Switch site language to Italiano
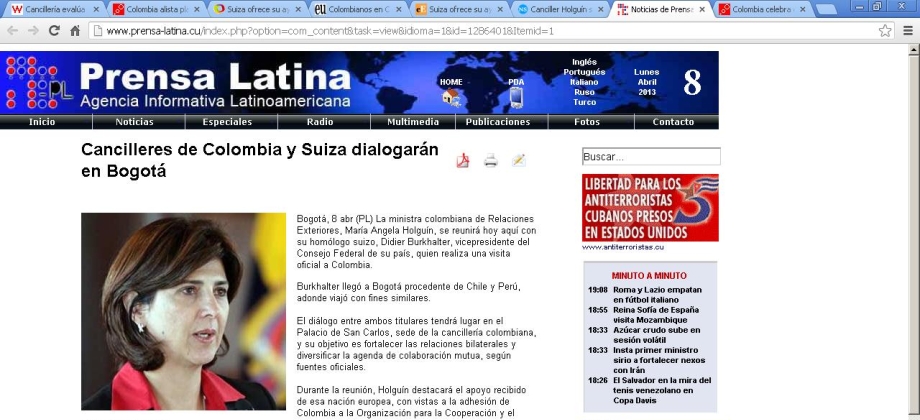Image resolution: width=920 pixels, height=420 pixels. (x=584, y=82)
